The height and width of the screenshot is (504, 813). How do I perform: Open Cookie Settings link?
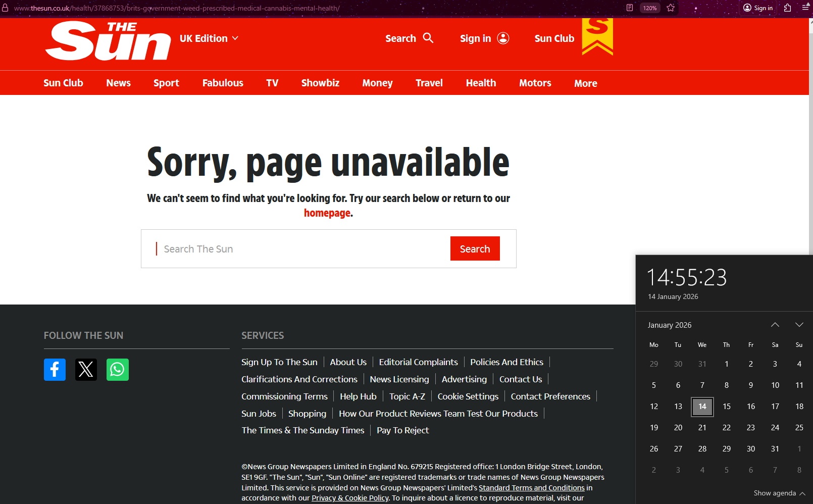point(468,396)
